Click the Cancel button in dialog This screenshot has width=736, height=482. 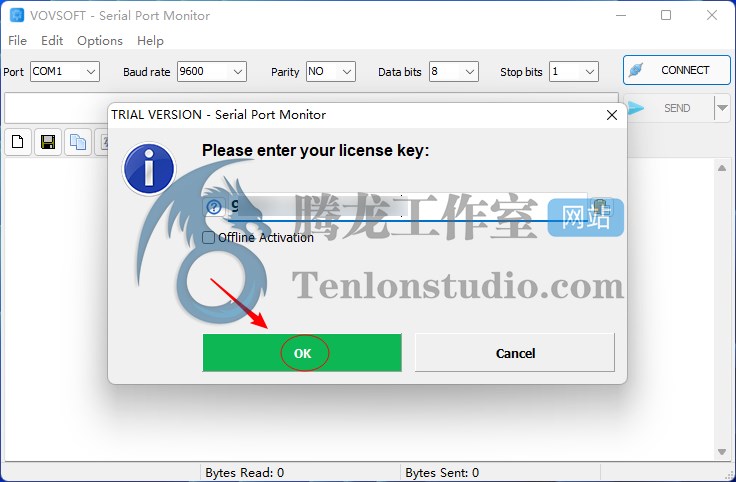click(515, 353)
